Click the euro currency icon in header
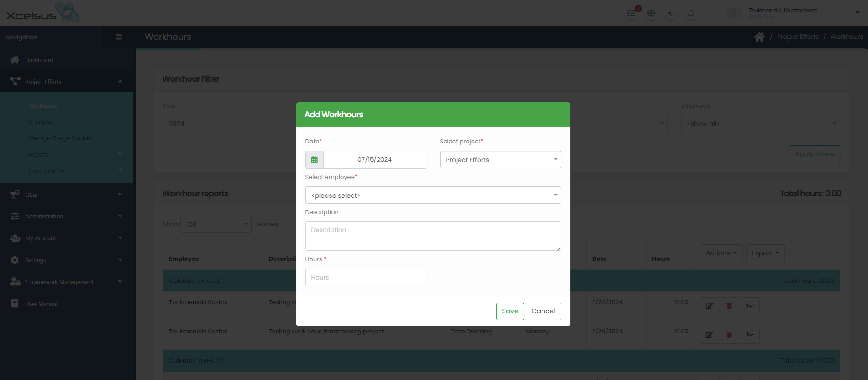The width and height of the screenshot is (868, 380). [671, 13]
